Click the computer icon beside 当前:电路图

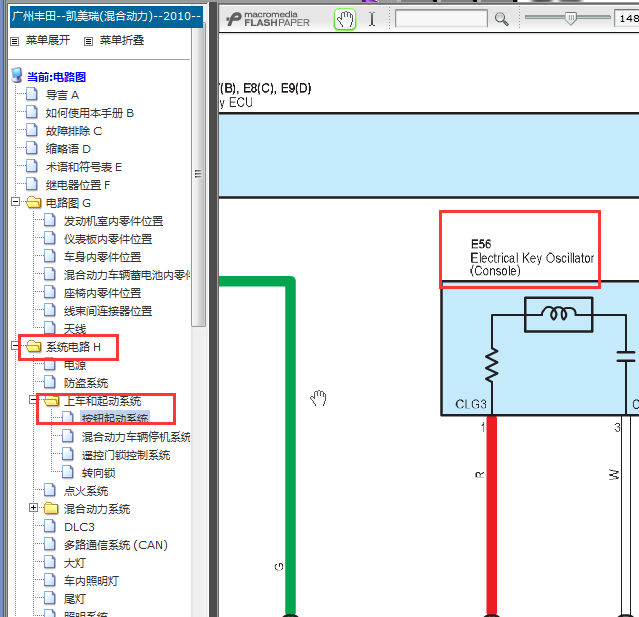(x=17, y=75)
